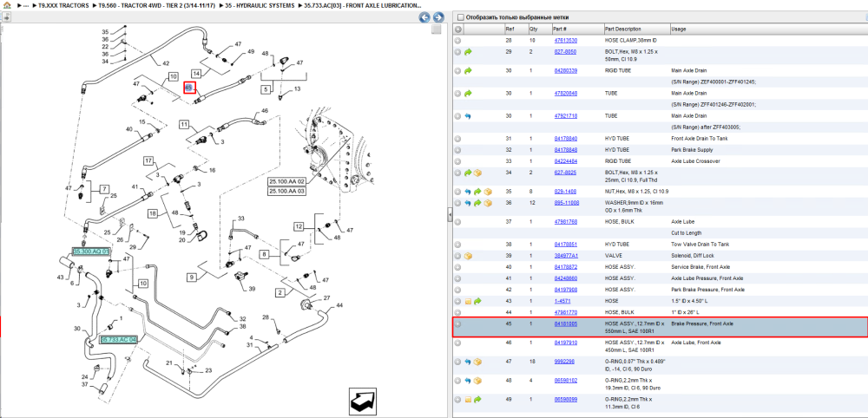The width and height of the screenshot is (868, 418).
Task: Click callout 43 on diagram
Action: click(x=61, y=277)
